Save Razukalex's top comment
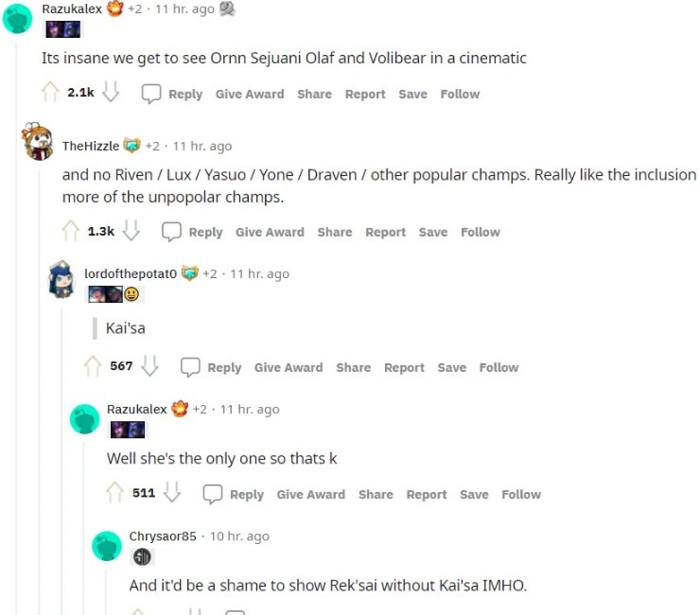 (x=413, y=94)
